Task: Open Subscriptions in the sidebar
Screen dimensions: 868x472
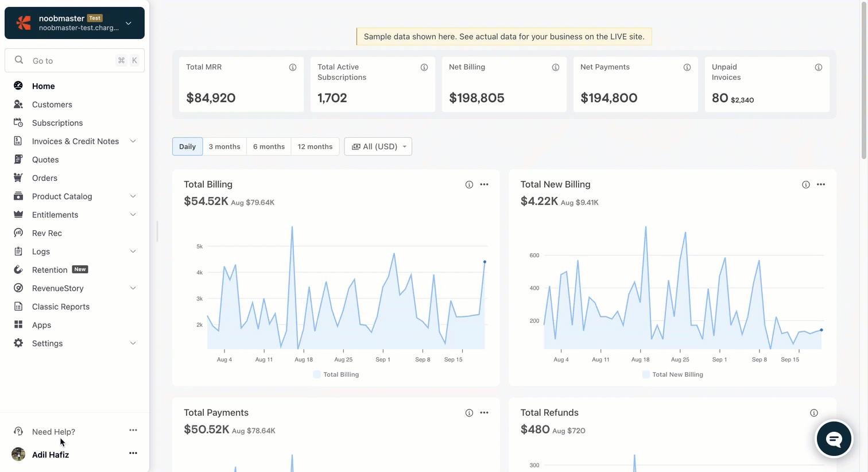Action: tap(57, 123)
